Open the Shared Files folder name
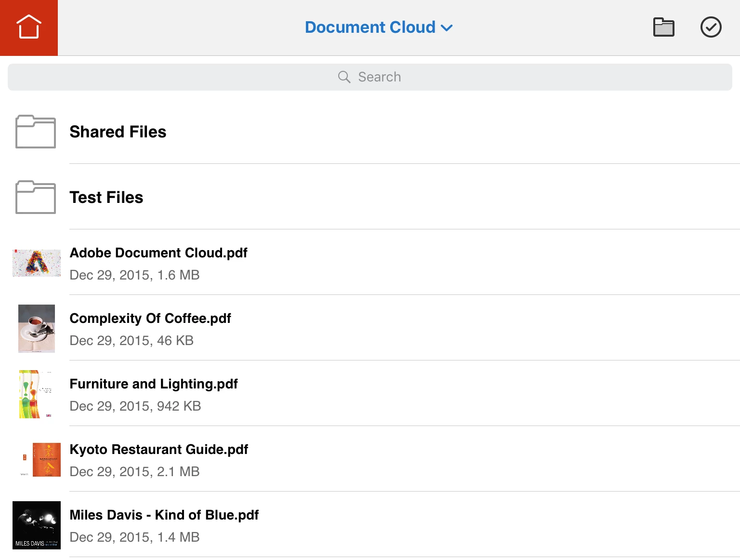The height and width of the screenshot is (560, 740). pyautogui.click(x=118, y=132)
